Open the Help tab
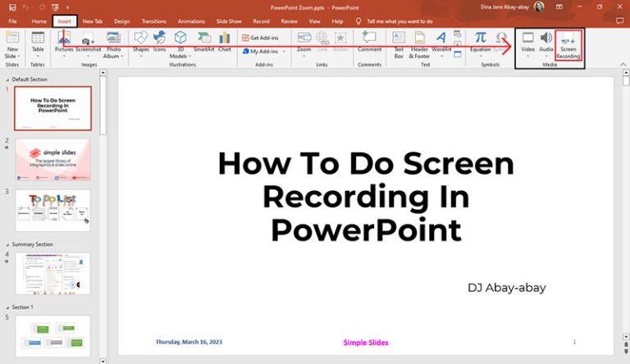630x364 pixels. pyautogui.click(x=337, y=21)
